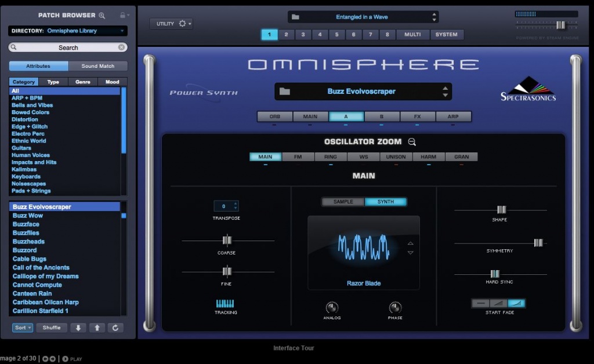Open the MULTI page
The width and height of the screenshot is (594, 364).
coord(412,34)
